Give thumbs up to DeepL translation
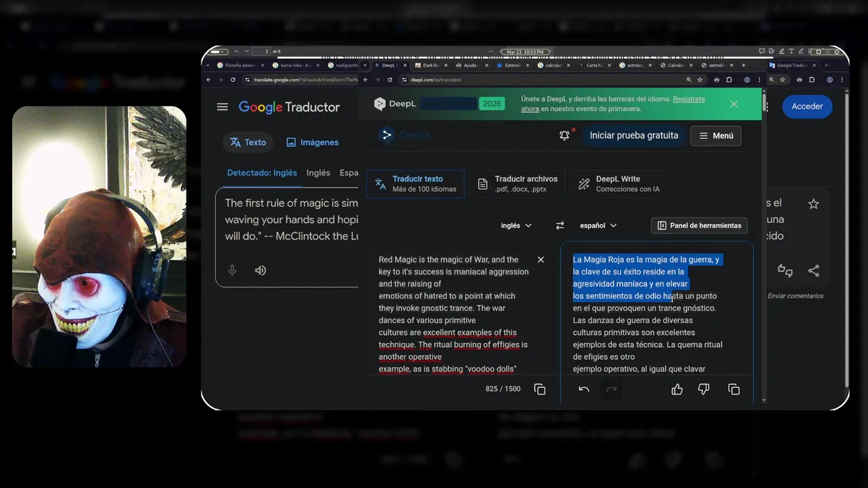This screenshot has height=488, width=868. pyautogui.click(x=677, y=389)
